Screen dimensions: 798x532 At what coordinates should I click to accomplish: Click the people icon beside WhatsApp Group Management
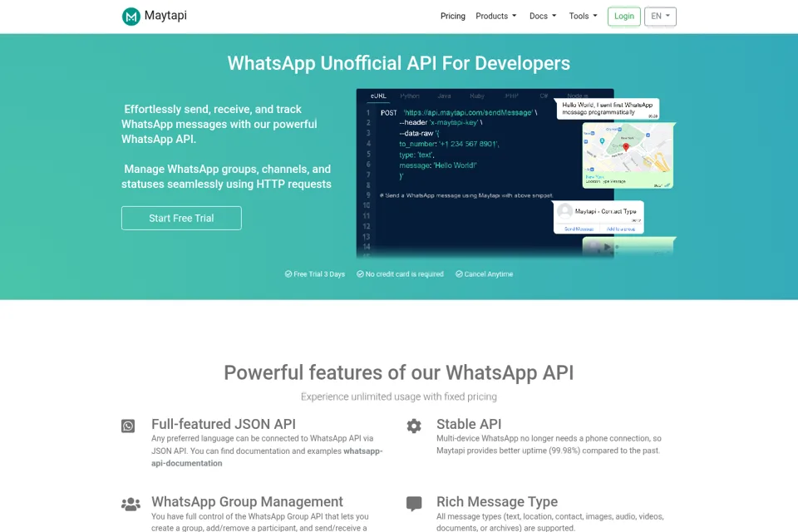(131, 504)
